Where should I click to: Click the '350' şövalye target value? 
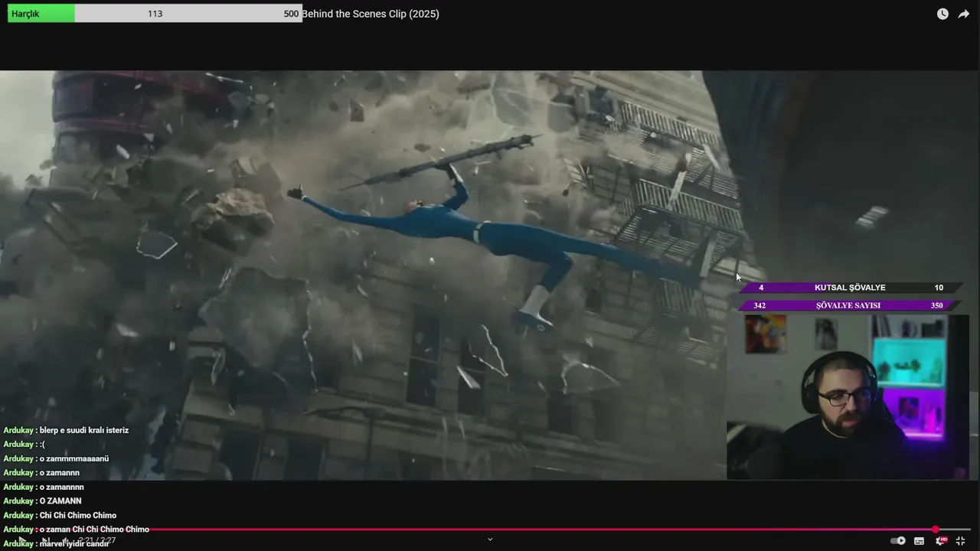[936, 305]
